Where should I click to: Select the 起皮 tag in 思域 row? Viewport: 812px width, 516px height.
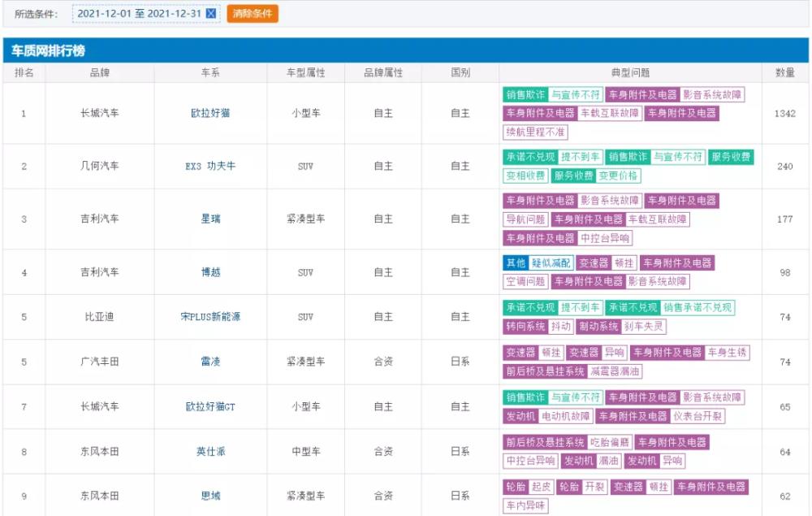[x=541, y=487]
